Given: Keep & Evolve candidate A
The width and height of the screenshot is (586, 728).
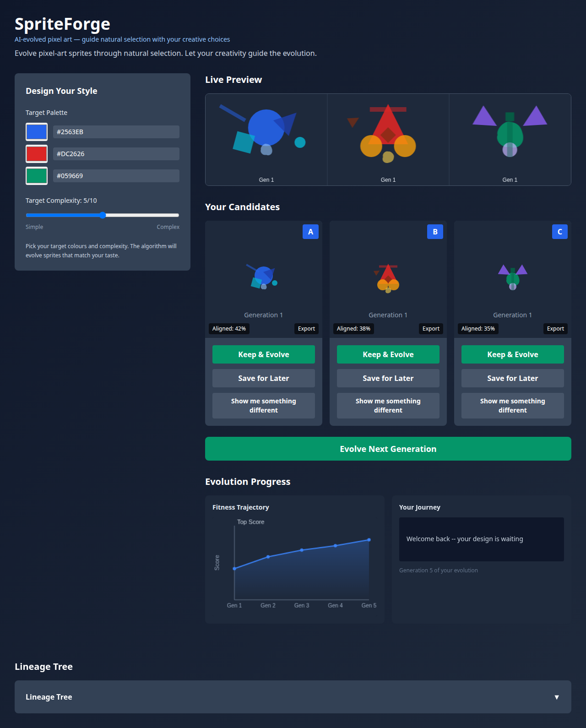Looking at the screenshot, I should 264,354.
